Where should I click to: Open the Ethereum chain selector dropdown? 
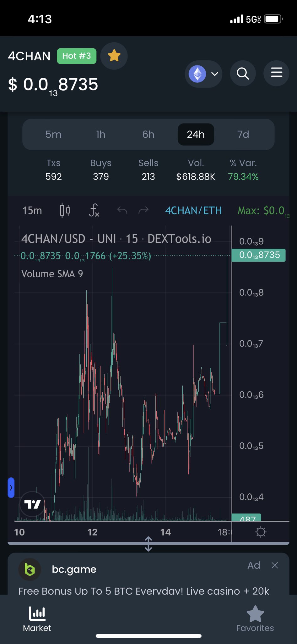click(203, 74)
